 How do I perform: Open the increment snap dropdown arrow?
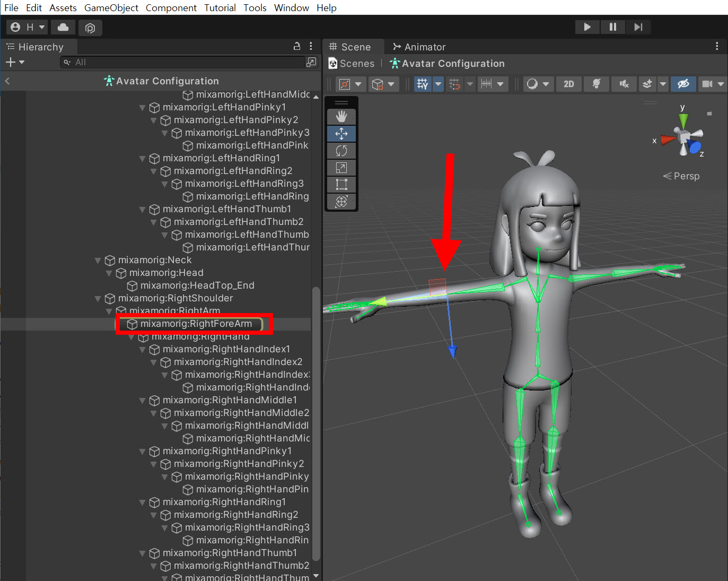(500, 84)
